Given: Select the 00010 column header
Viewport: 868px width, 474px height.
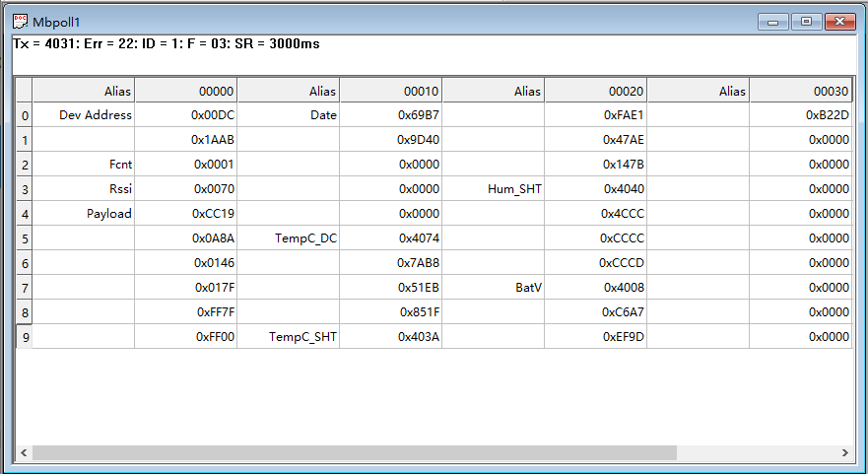Looking at the screenshot, I should (391, 91).
